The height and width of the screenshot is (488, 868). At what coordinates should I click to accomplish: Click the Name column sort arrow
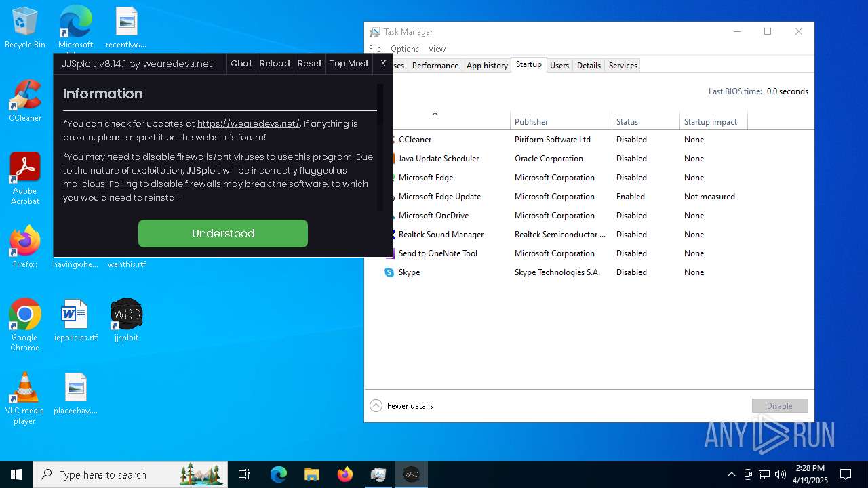tap(435, 114)
